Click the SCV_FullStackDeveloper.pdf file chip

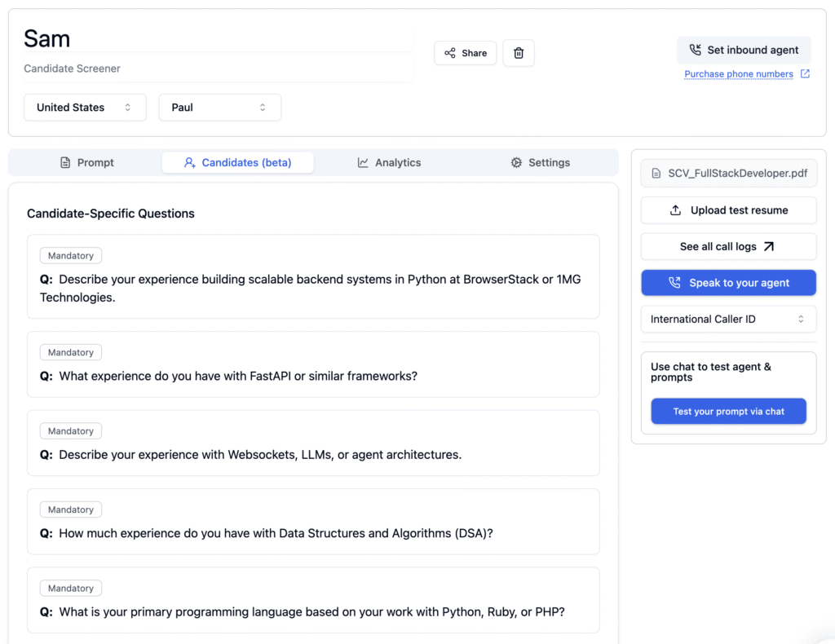(728, 173)
